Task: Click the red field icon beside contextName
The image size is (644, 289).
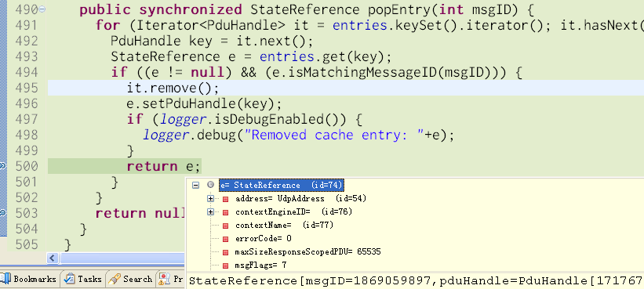Action: (x=225, y=226)
